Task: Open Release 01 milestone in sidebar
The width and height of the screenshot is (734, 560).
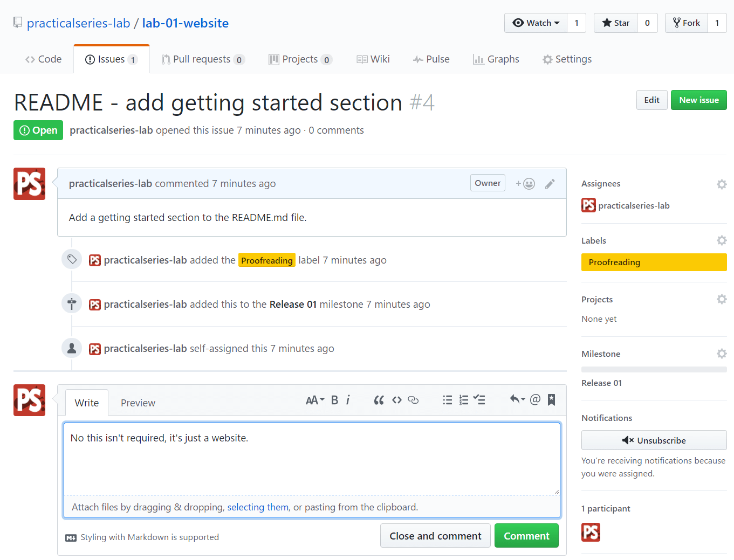Action: pos(601,383)
